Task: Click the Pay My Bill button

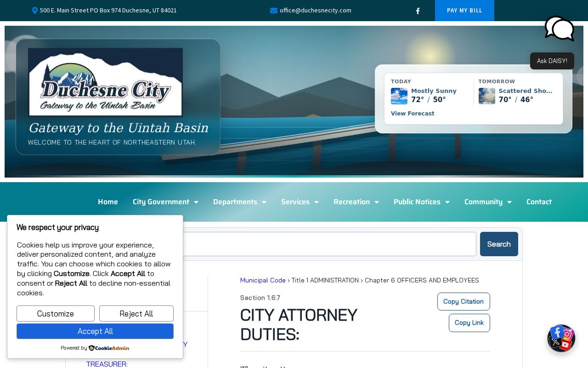Action: 464,11
